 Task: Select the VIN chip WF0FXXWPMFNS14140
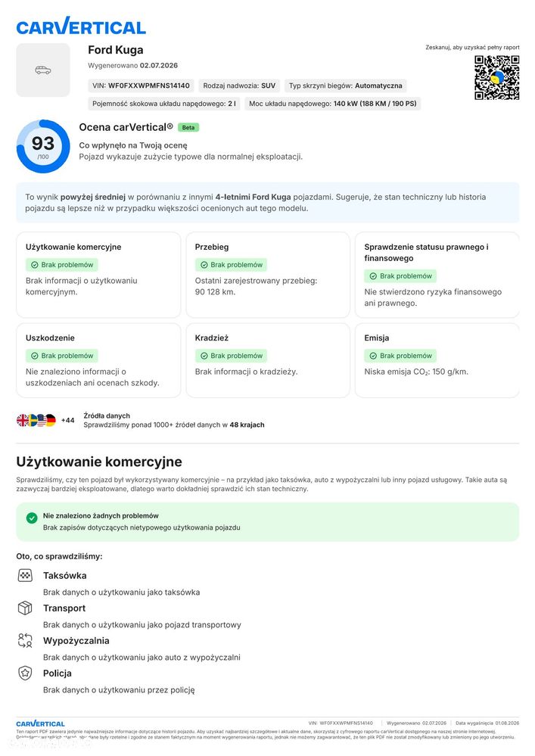[142, 86]
